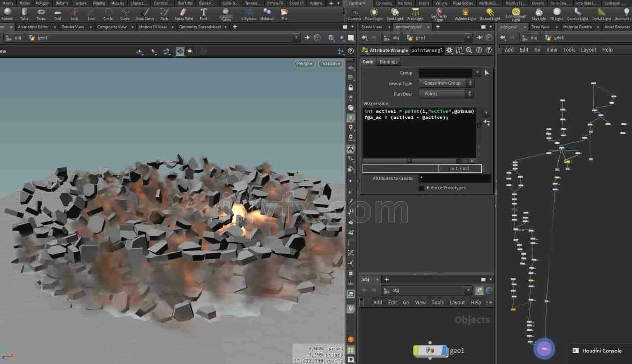Open Layout menu in right network editor
Viewport: 632px width, 364px height.
point(588,50)
